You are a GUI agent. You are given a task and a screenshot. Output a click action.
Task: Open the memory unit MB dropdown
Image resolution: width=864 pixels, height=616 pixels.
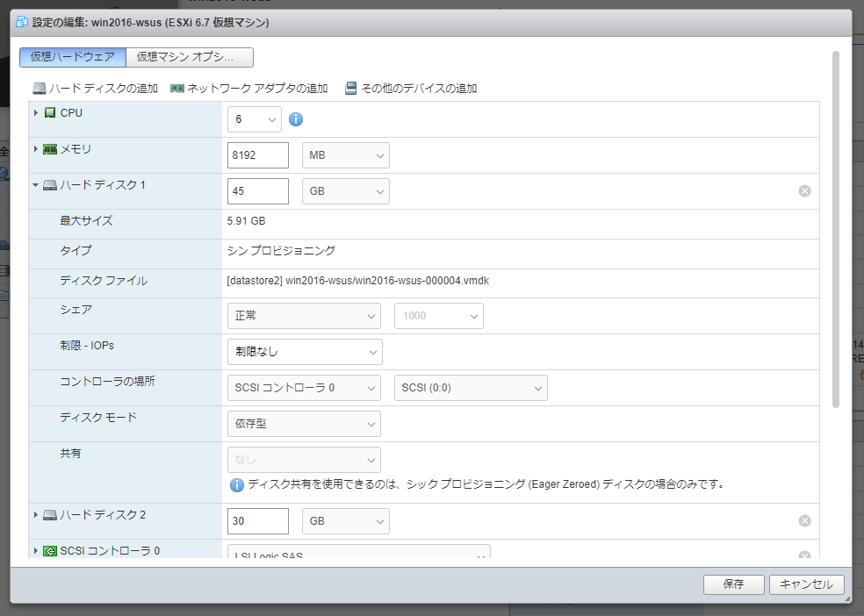pyautogui.click(x=346, y=155)
